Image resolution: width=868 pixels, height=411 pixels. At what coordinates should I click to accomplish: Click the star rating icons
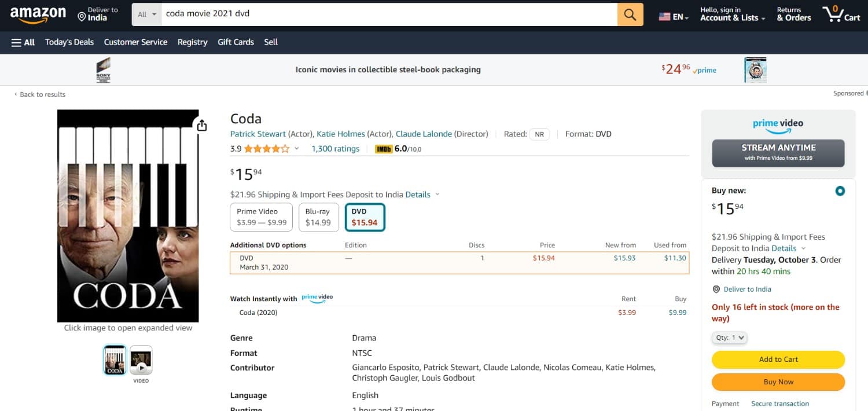pos(267,149)
